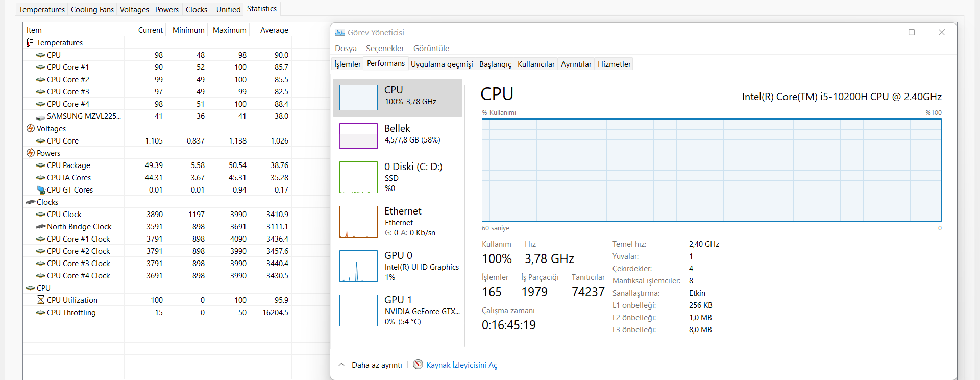Viewport: 980px width, 380px height.
Task: Open the Seçenekler menu
Action: coord(385,49)
